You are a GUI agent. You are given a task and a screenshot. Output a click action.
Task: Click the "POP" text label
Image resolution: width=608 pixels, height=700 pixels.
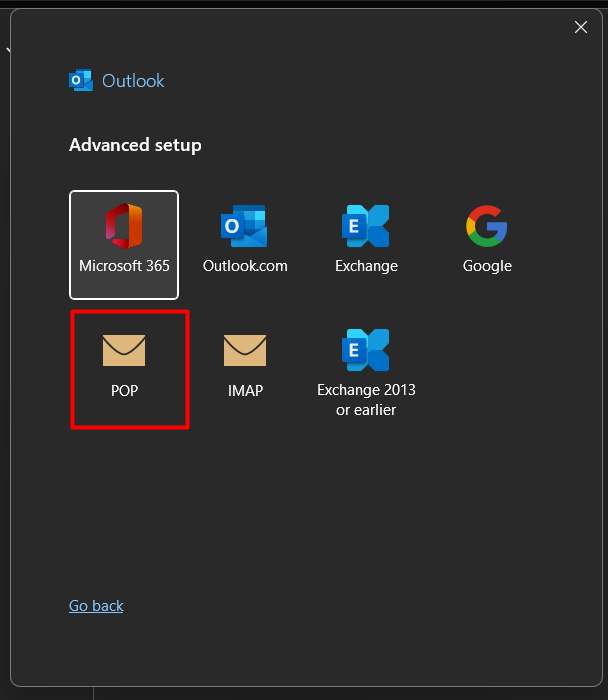pyautogui.click(x=124, y=390)
